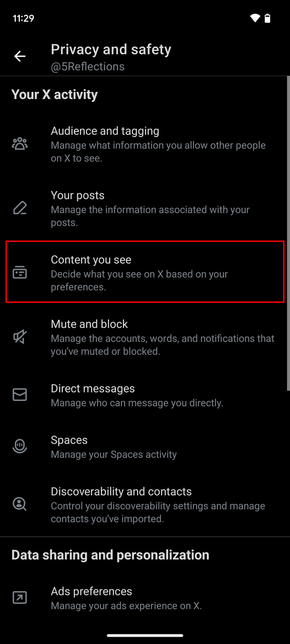Tap the Direct messages envelope icon
The width and height of the screenshot is (290, 644).
(x=20, y=395)
